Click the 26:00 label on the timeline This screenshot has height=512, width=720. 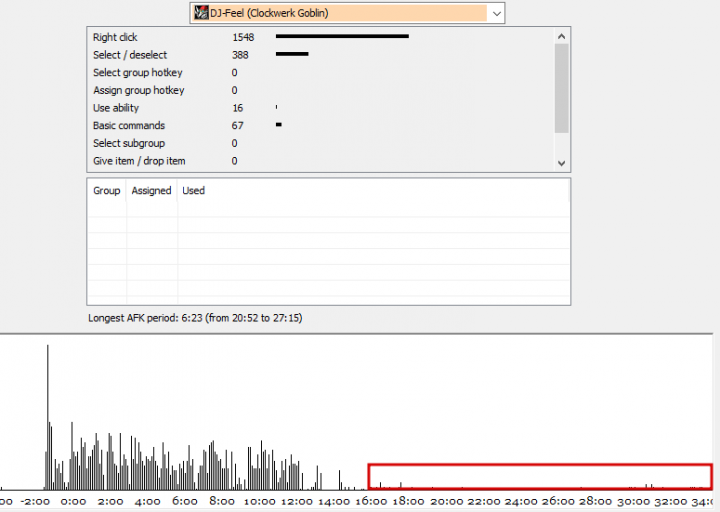(x=557, y=501)
